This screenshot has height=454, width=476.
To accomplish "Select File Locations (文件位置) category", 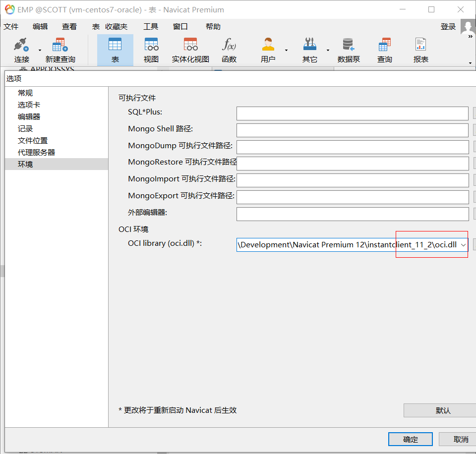I will 57,140.
